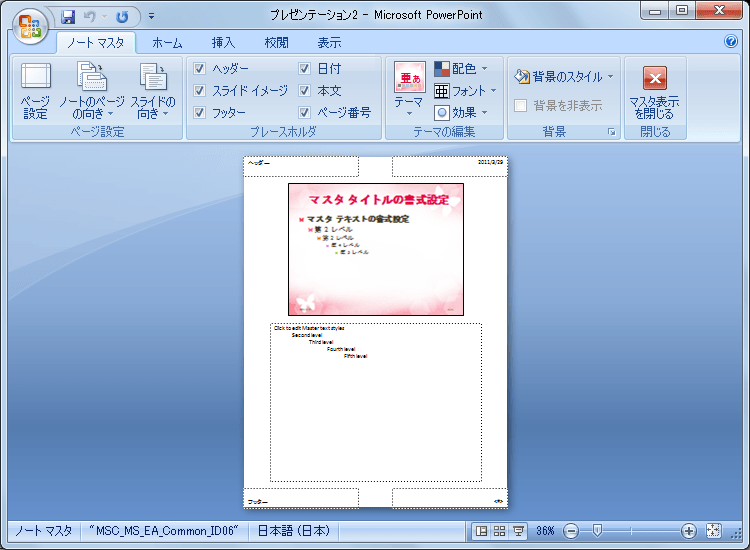Customize the Quick Access Toolbar dropdown

[x=151, y=16]
